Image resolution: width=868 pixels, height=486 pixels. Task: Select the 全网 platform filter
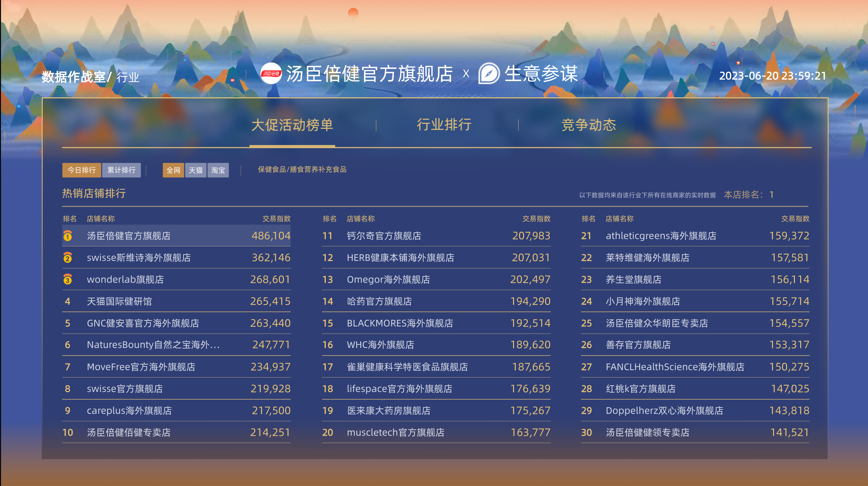click(x=173, y=170)
